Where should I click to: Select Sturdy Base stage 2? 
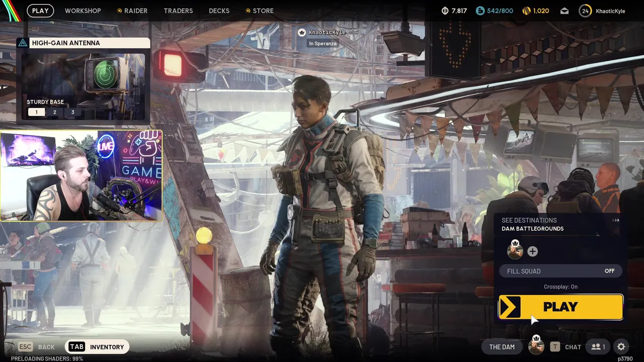point(54,112)
